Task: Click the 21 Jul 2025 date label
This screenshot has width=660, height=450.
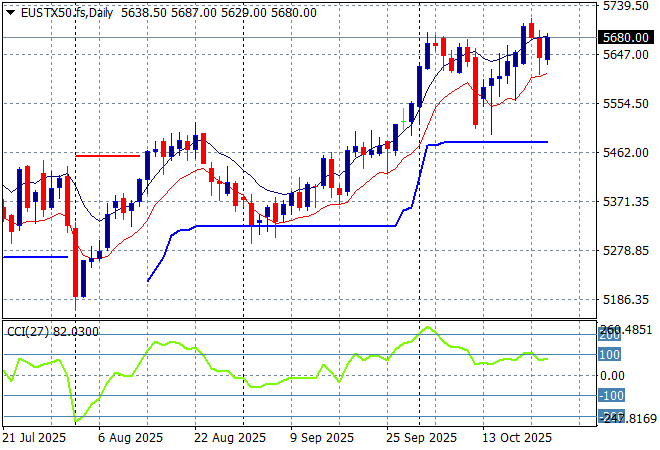Action: 36,438
